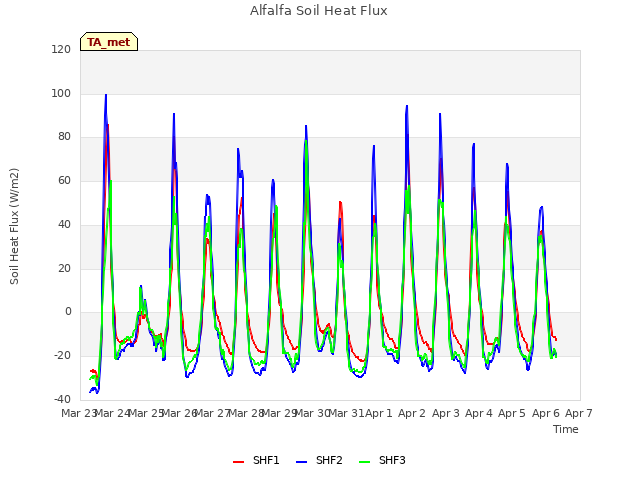The image size is (640, 480).
Task: Click the Time axis label
Action: [566, 429]
